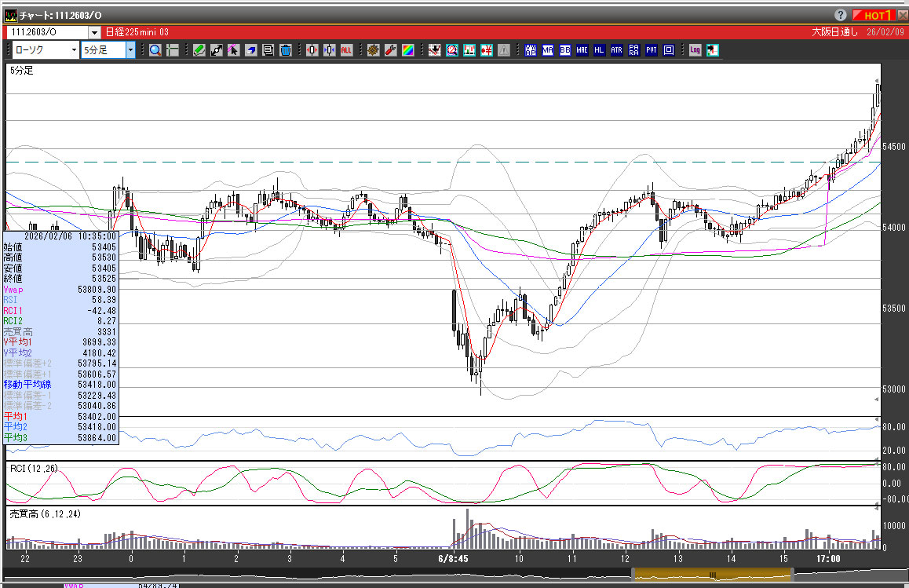This screenshot has height=588, width=909.
Task: Open the rainbow color settings icon
Action: 407,50
